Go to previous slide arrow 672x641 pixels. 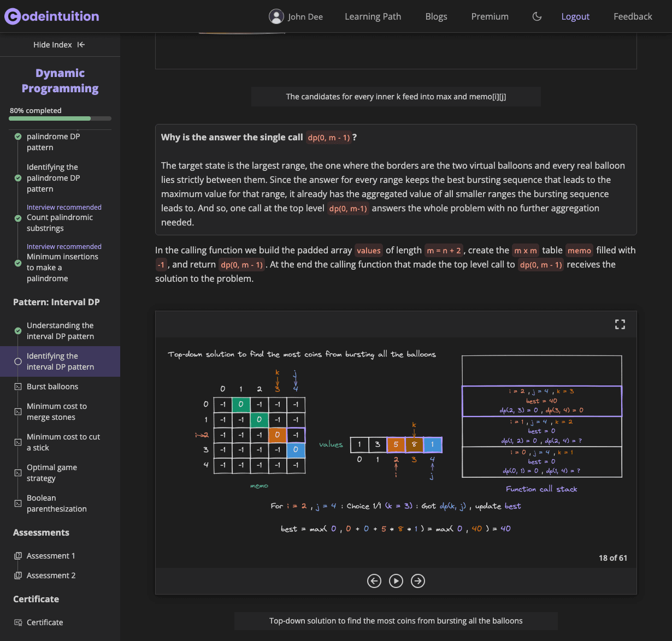pos(374,581)
